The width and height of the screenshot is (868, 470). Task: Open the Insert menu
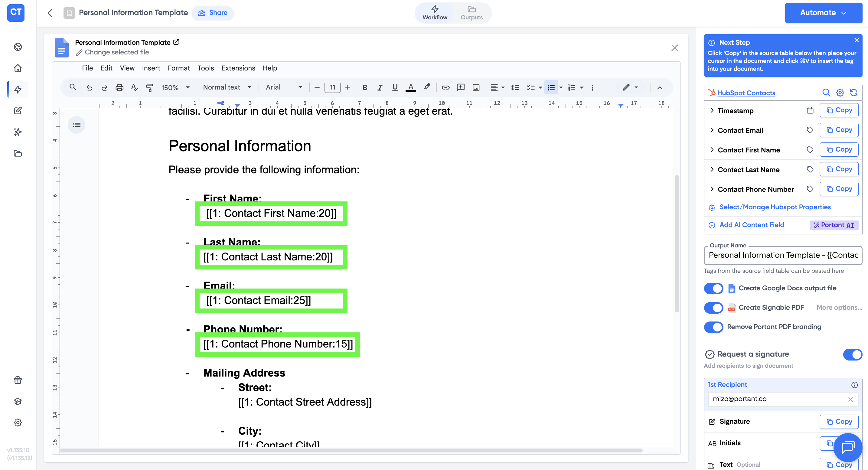pyautogui.click(x=151, y=68)
